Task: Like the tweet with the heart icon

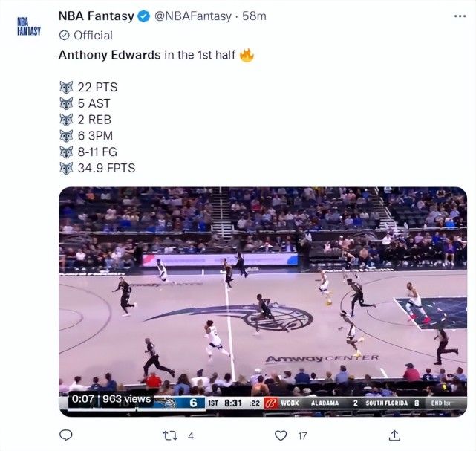Action: click(x=281, y=436)
